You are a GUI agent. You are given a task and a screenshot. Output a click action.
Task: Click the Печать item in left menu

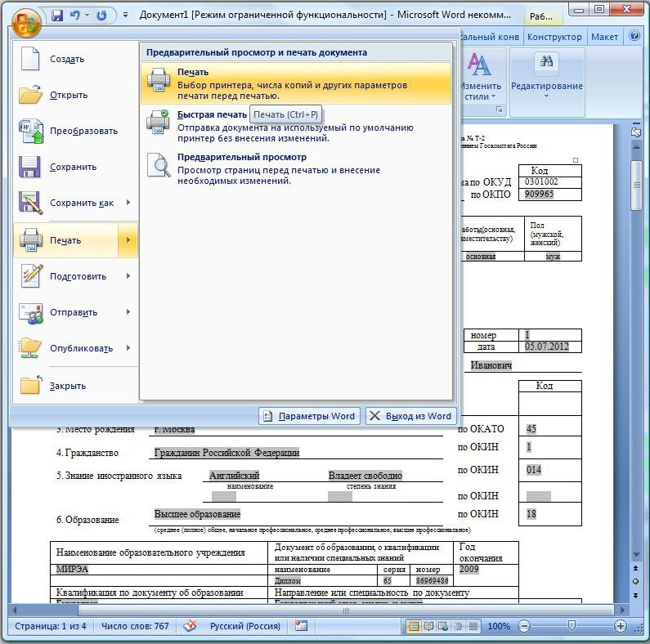tap(66, 240)
